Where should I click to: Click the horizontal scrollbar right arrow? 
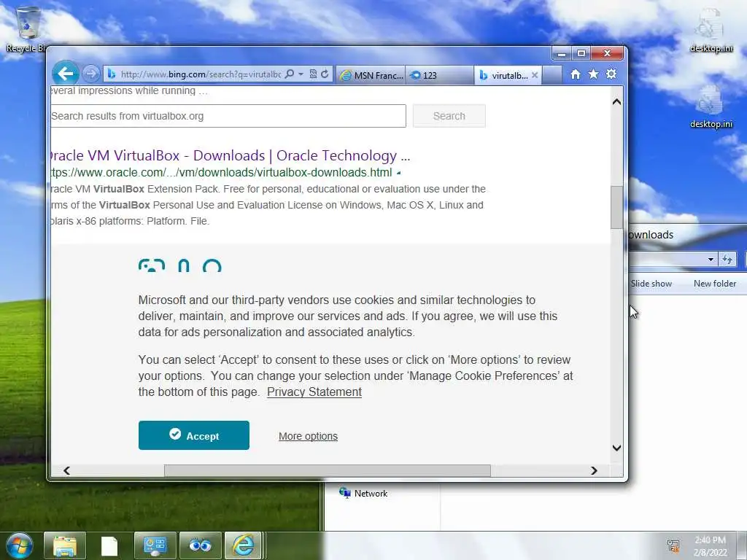coord(594,470)
